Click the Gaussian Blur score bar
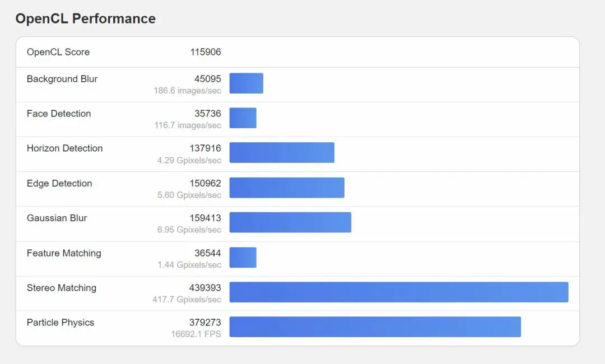The image size is (605, 364). click(290, 222)
